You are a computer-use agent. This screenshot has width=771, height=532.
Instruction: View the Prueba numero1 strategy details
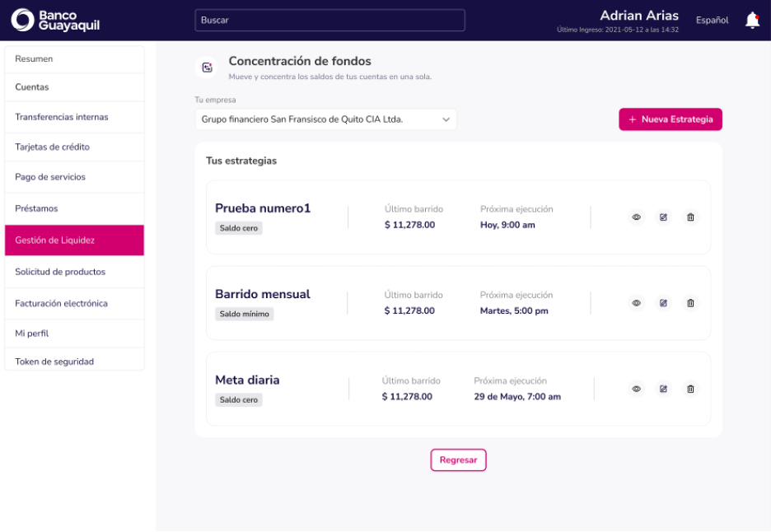(x=636, y=217)
